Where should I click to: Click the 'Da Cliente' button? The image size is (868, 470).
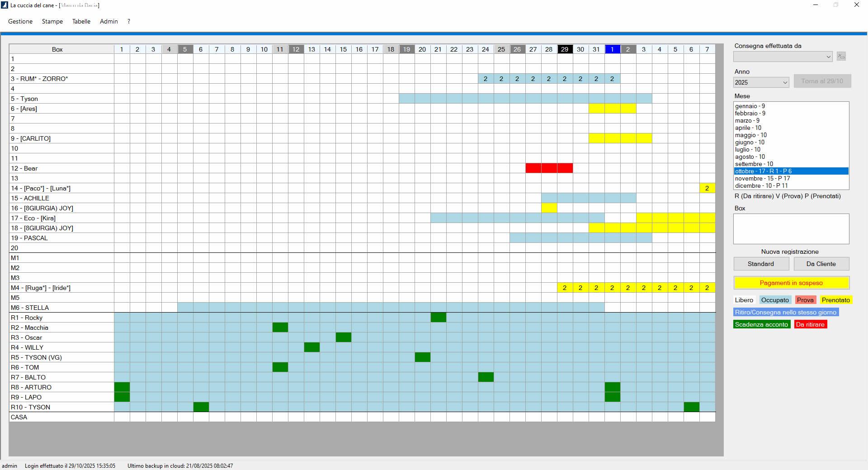[x=821, y=264]
